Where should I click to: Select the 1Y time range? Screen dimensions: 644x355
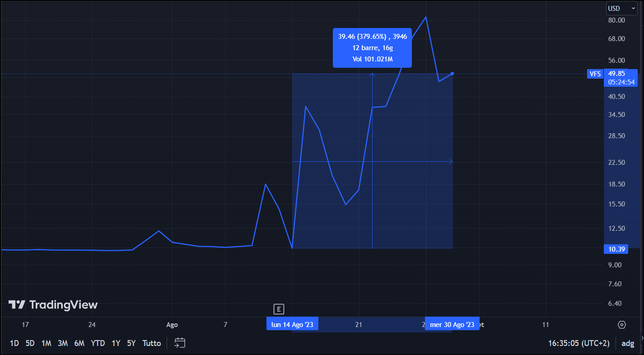point(116,343)
